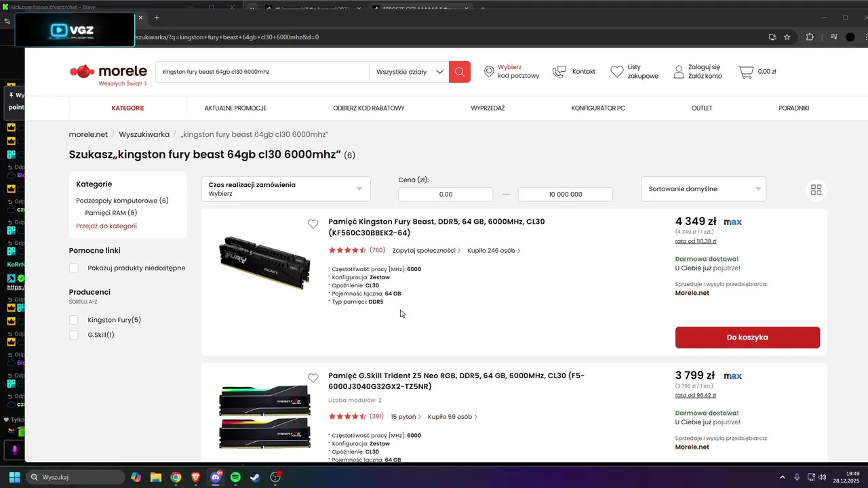Viewport: 868px width, 488px height.
Task: Open Kingston Fury Beast product thumbnail
Action: point(264,264)
